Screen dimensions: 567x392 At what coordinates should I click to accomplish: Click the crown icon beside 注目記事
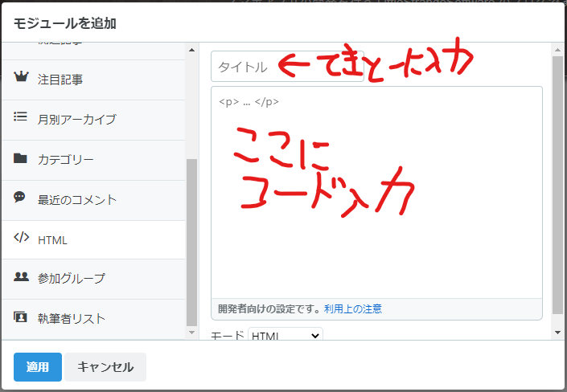(x=21, y=76)
